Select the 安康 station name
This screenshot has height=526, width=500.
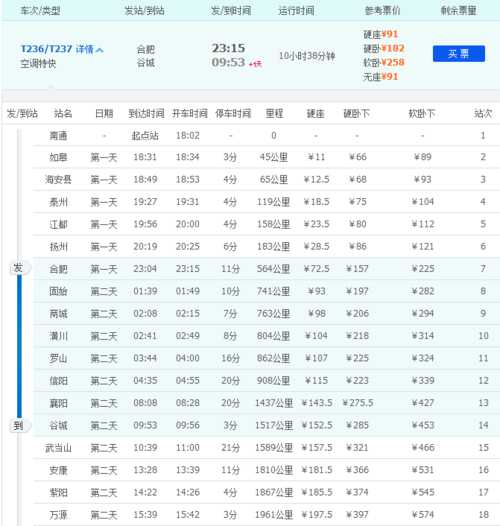pos(58,470)
